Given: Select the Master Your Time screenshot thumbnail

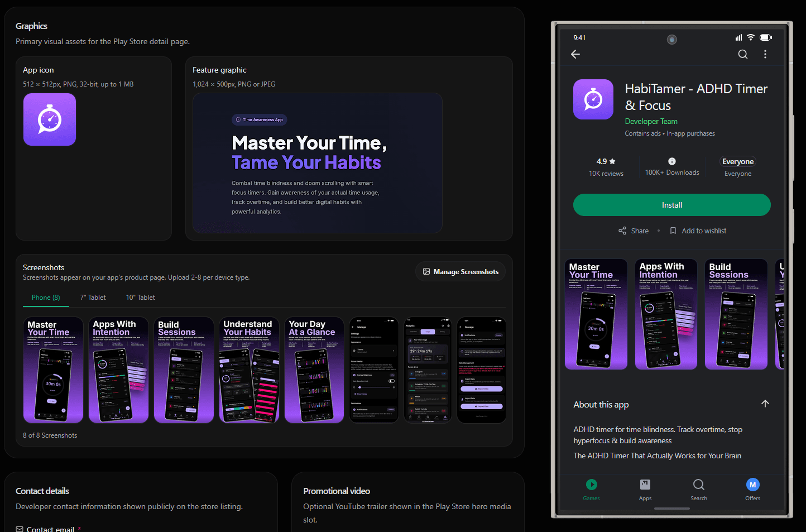Looking at the screenshot, I should tap(53, 370).
